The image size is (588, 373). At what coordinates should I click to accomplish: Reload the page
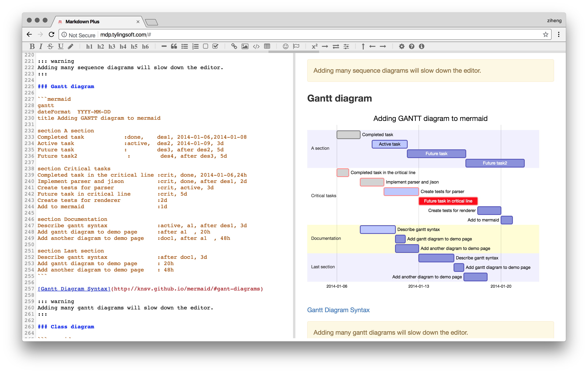[x=52, y=34]
